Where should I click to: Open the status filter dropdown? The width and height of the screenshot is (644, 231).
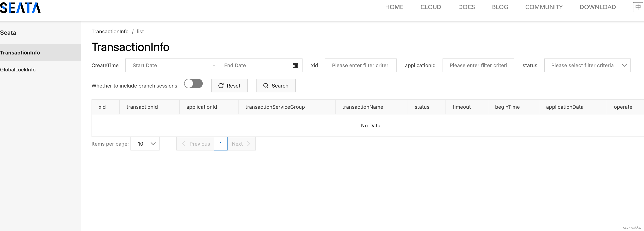587,65
